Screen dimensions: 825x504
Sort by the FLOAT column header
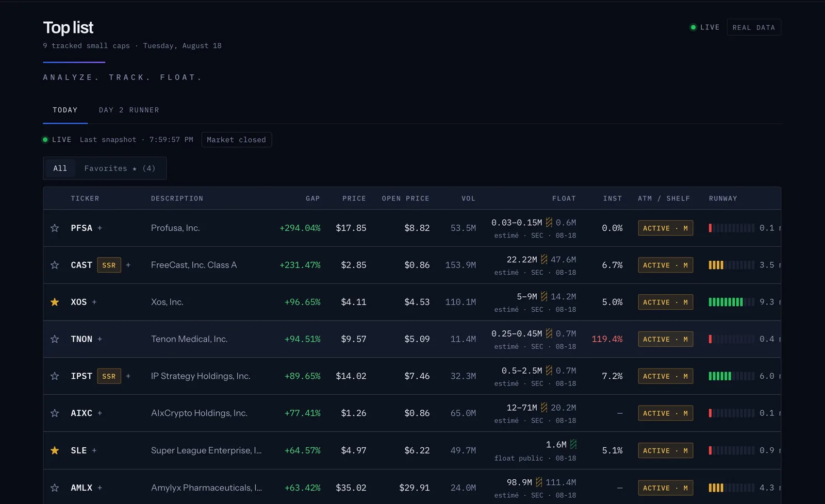[564, 198]
